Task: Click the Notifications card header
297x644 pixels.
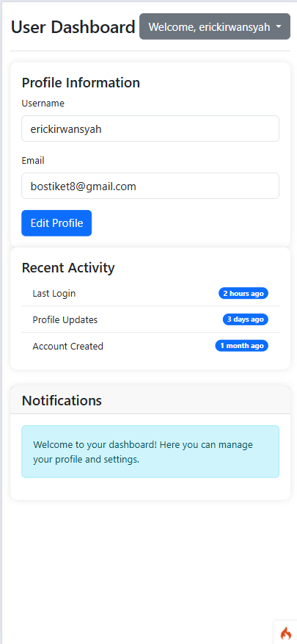Action: click(150, 399)
